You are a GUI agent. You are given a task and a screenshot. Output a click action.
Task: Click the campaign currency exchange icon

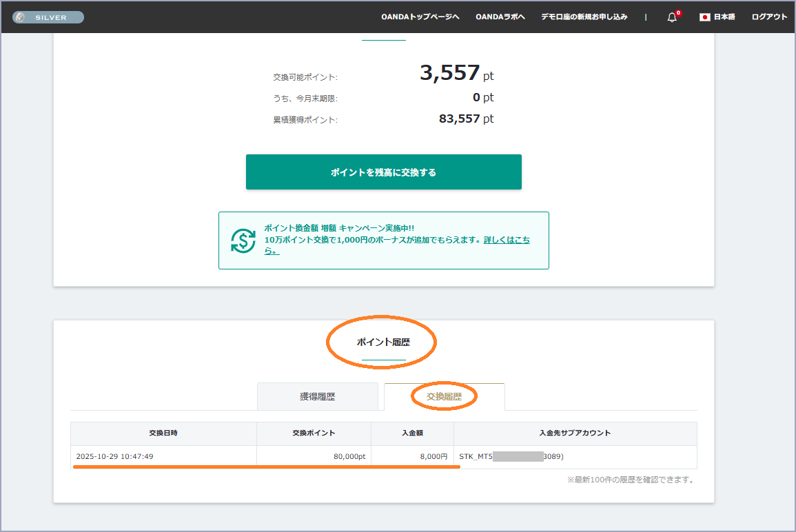(243, 240)
